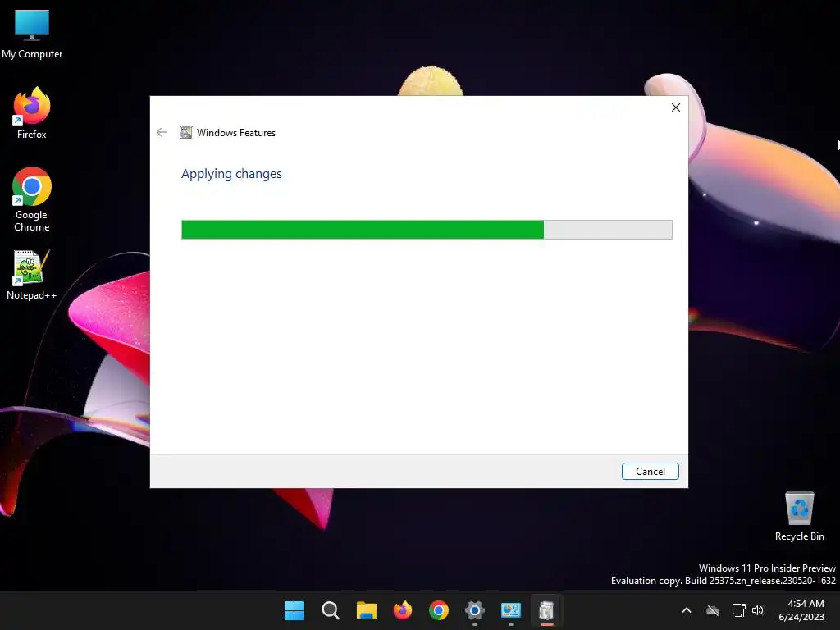Screen dimensions: 840x630
Task: Click the Applying changes progress bar
Action: click(x=427, y=230)
